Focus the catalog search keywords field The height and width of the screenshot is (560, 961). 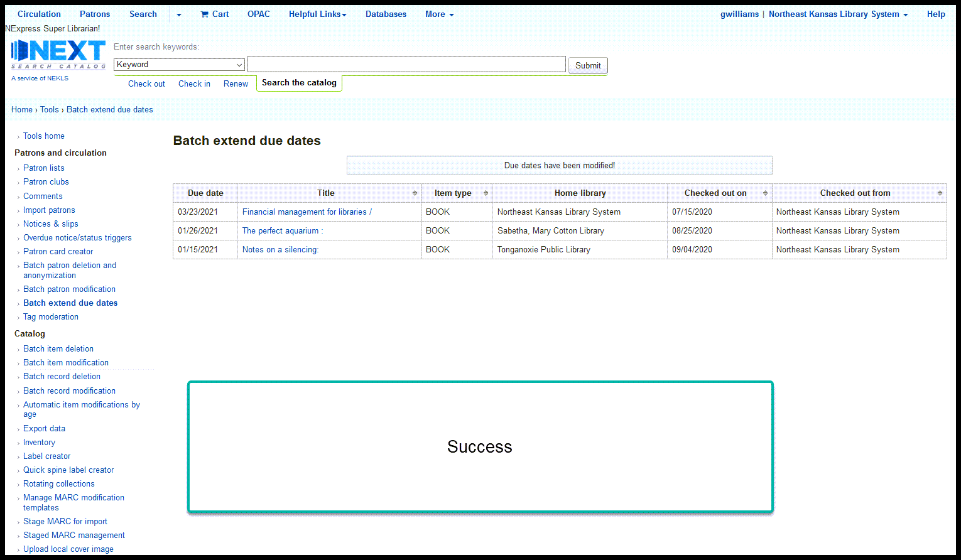point(406,64)
